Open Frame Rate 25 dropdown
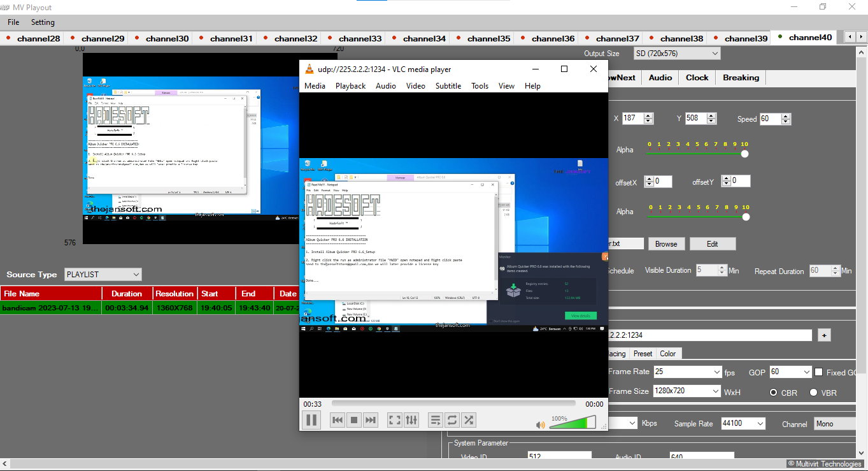The image size is (868, 471). point(688,372)
